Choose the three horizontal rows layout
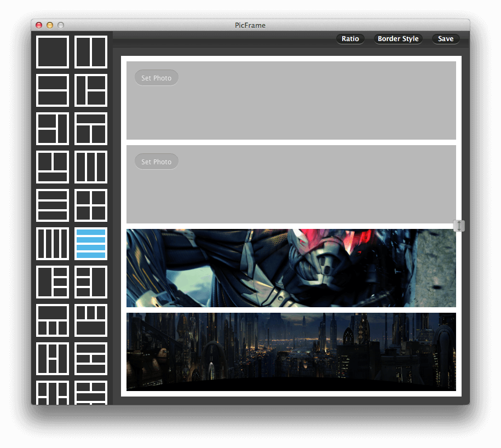 (x=53, y=205)
